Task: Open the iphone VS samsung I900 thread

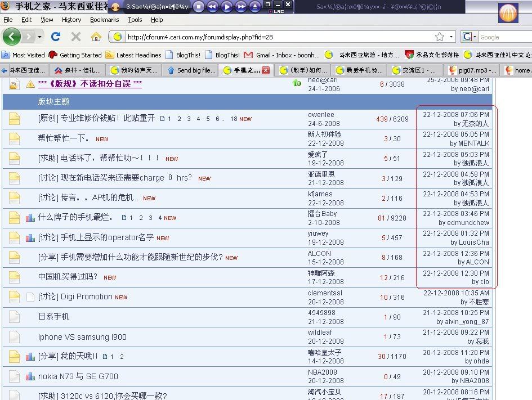Action: point(82,337)
